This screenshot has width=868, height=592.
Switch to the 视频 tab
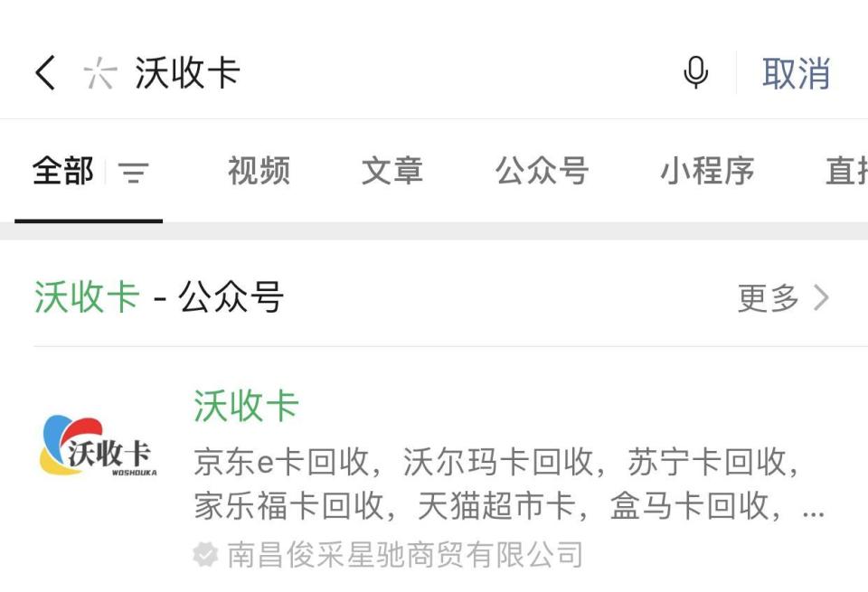pos(259,171)
